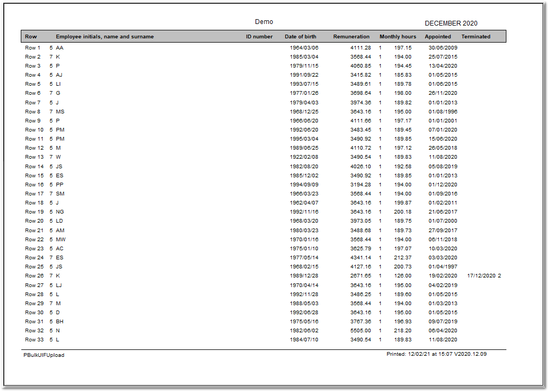Click the initials "BH" in Row 31
This screenshot has height=392, width=549.
point(60,321)
